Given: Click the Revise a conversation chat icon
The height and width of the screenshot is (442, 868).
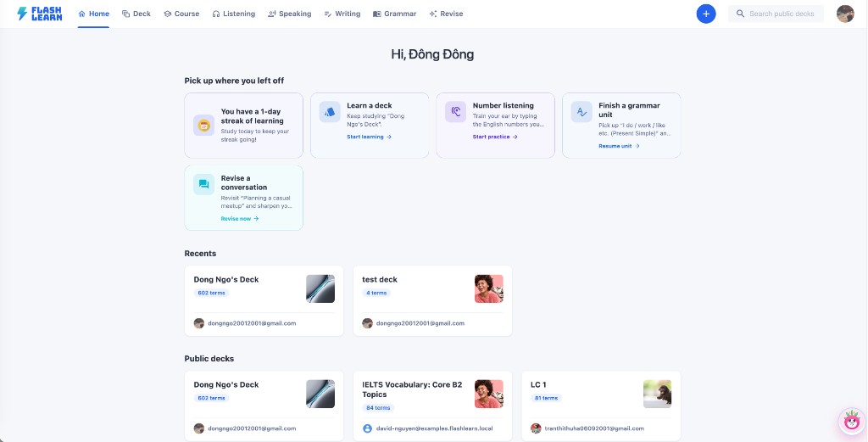Looking at the screenshot, I should click(x=203, y=184).
